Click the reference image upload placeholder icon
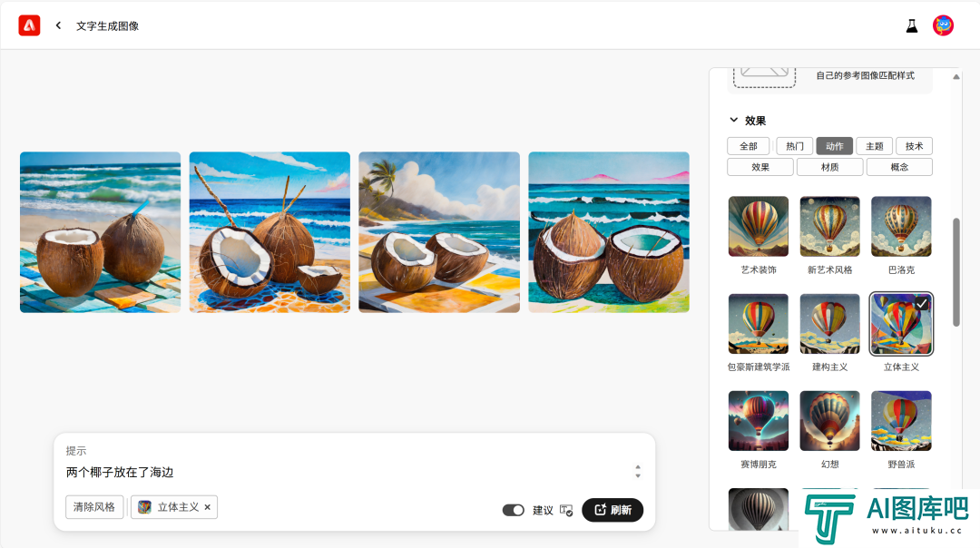The width and height of the screenshot is (980, 548). point(764,77)
